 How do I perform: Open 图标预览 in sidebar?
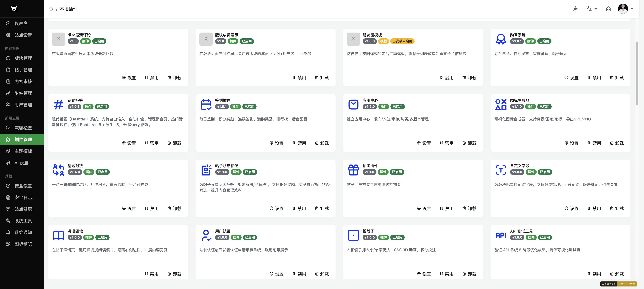pyautogui.click(x=22, y=244)
